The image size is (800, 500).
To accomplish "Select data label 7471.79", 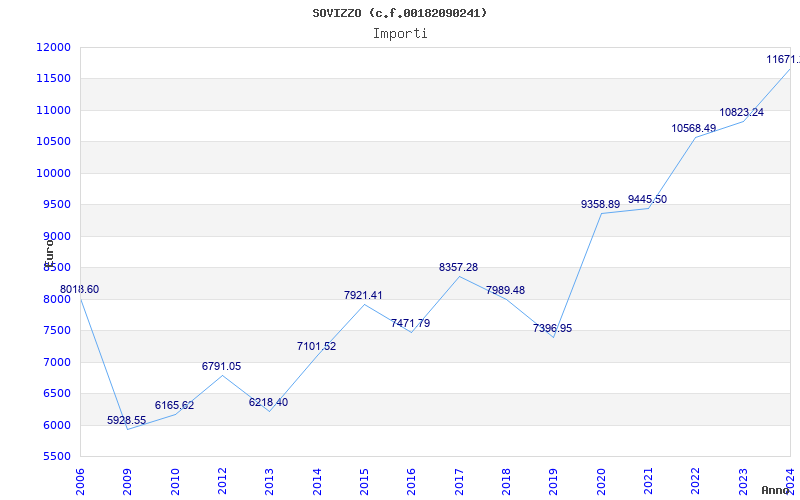I will click(x=411, y=323).
